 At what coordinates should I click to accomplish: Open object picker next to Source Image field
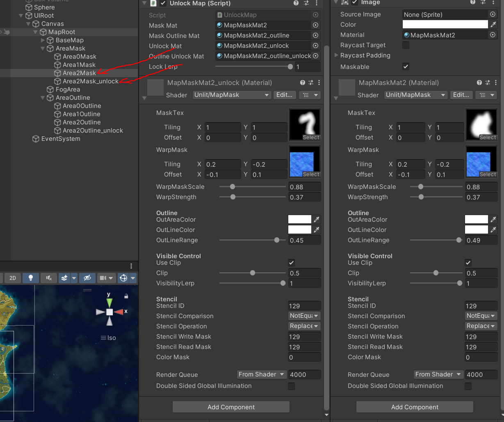tap(493, 14)
